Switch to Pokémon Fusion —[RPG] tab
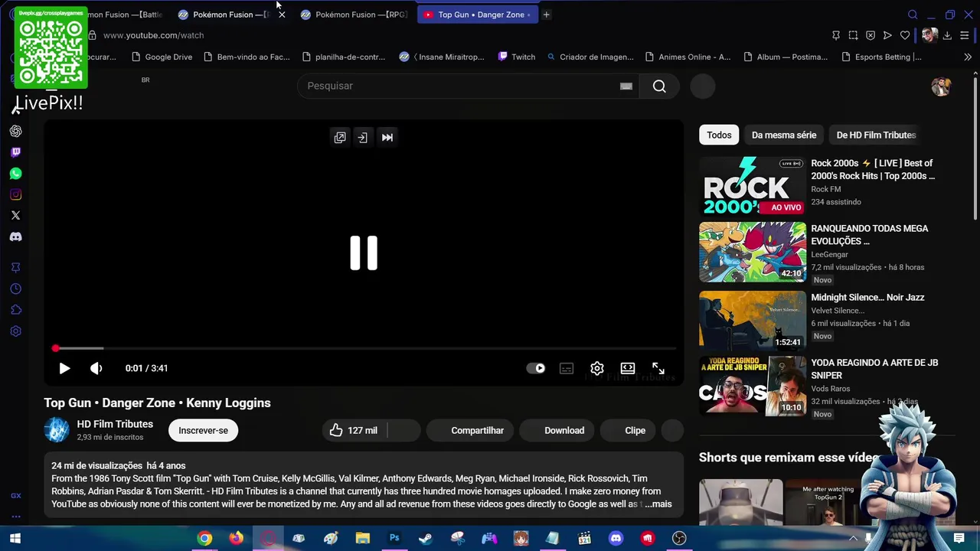This screenshot has width=980, height=551. 354,15
